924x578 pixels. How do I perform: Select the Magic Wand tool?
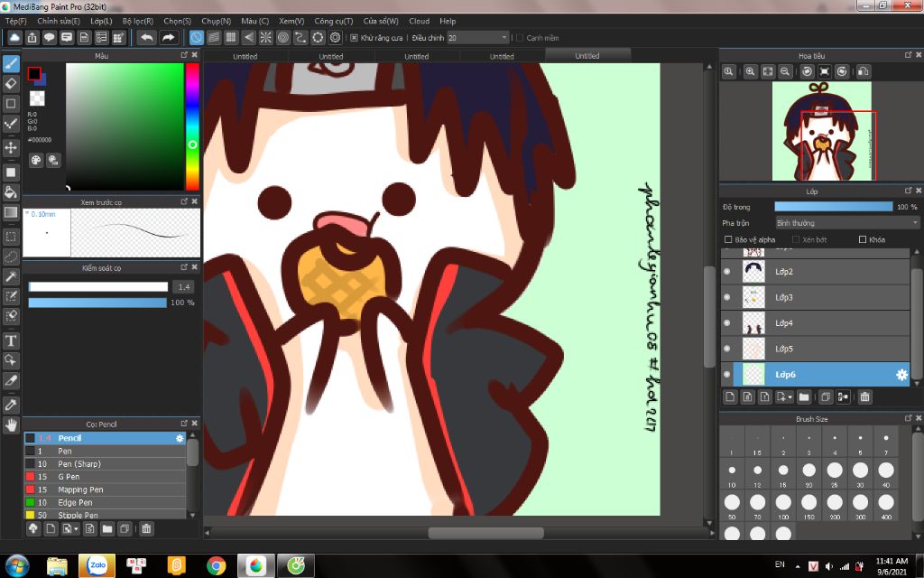pyautogui.click(x=11, y=276)
